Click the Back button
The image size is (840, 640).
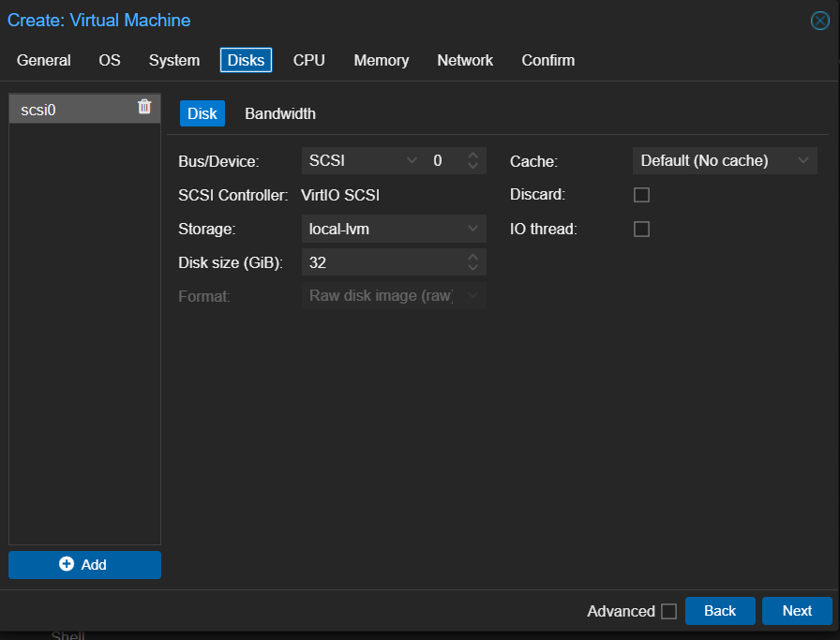point(719,611)
